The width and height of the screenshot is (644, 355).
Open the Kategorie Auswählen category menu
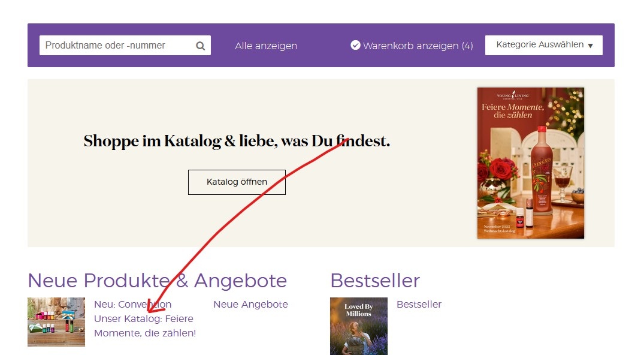[x=543, y=45]
